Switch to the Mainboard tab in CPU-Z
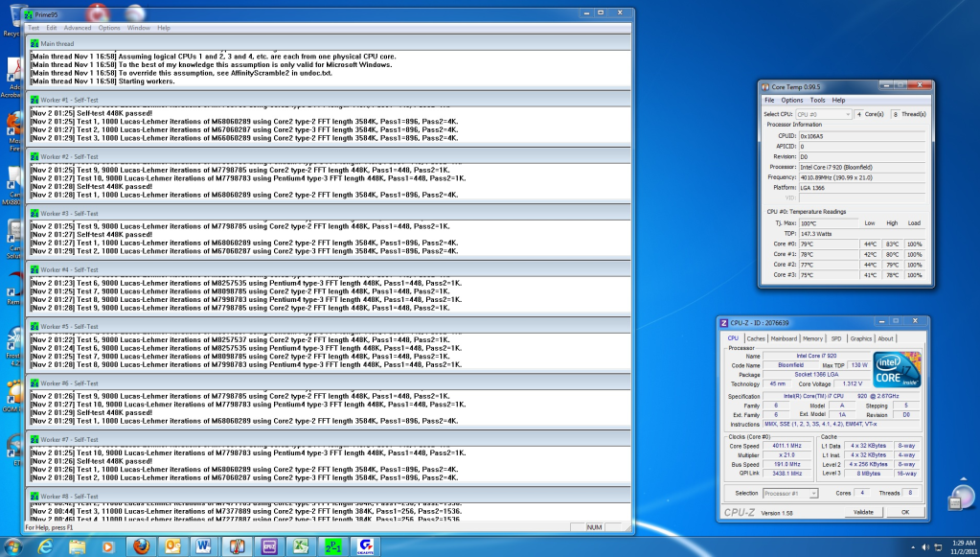Screen dimensions: 980x557 click(784, 338)
